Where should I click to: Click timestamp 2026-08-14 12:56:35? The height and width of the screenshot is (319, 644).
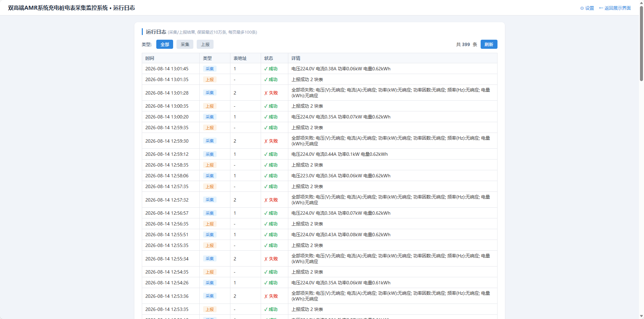(x=167, y=224)
